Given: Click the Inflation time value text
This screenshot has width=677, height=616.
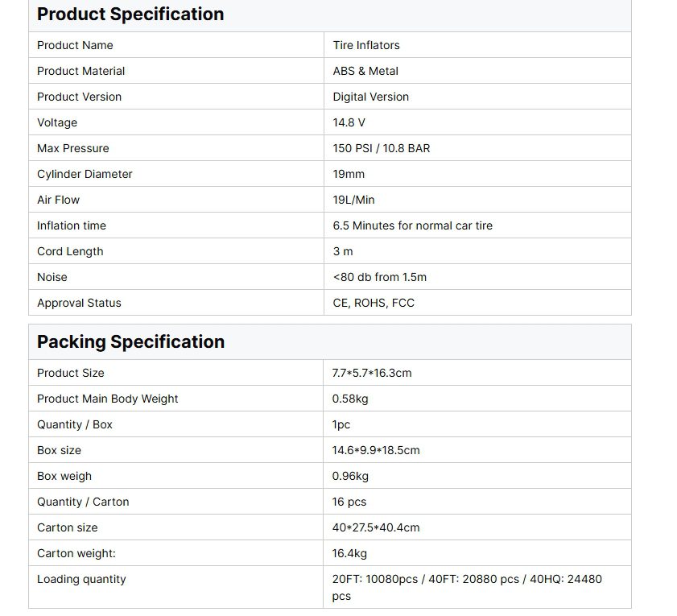Looking at the screenshot, I should click(x=413, y=225).
